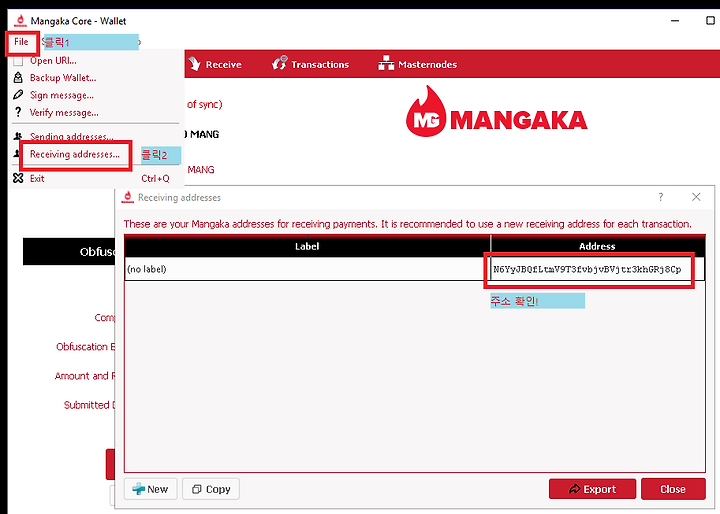The image size is (720, 514).
Task: Select Sign message... menu item
Action: pyautogui.click(x=62, y=95)
